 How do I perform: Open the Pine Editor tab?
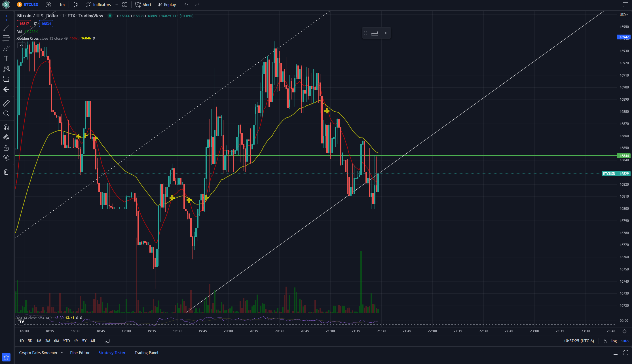pyautogui.click(x=80, y=353)
